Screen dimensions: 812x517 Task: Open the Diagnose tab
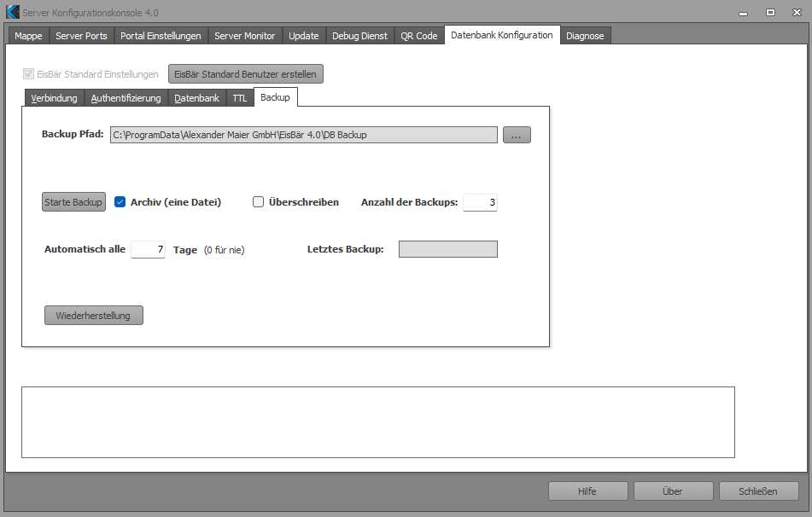pos(585,36)
